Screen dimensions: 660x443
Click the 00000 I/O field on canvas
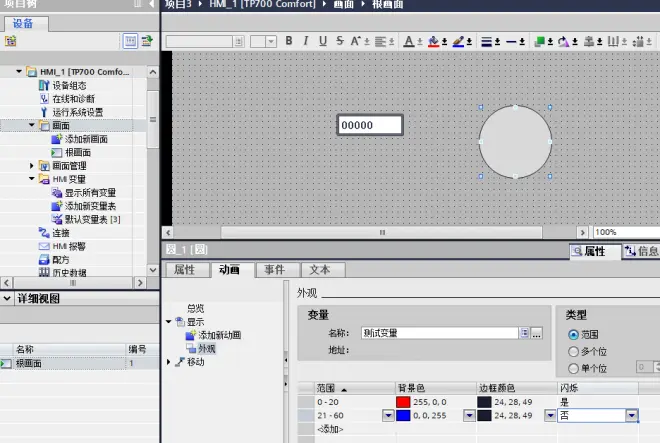370,125
